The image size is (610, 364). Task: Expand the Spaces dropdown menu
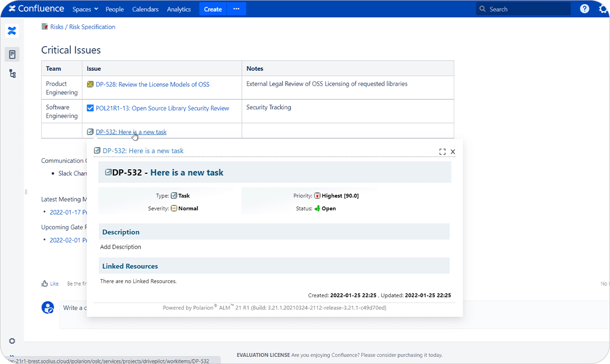click(85, 9)
